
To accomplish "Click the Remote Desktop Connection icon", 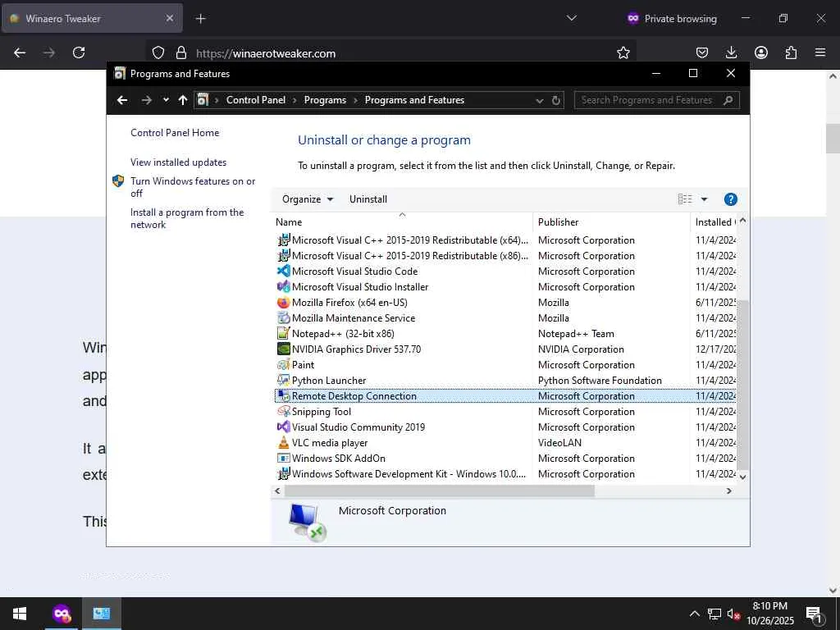I will pyautogui.click(x=283, y=396).
